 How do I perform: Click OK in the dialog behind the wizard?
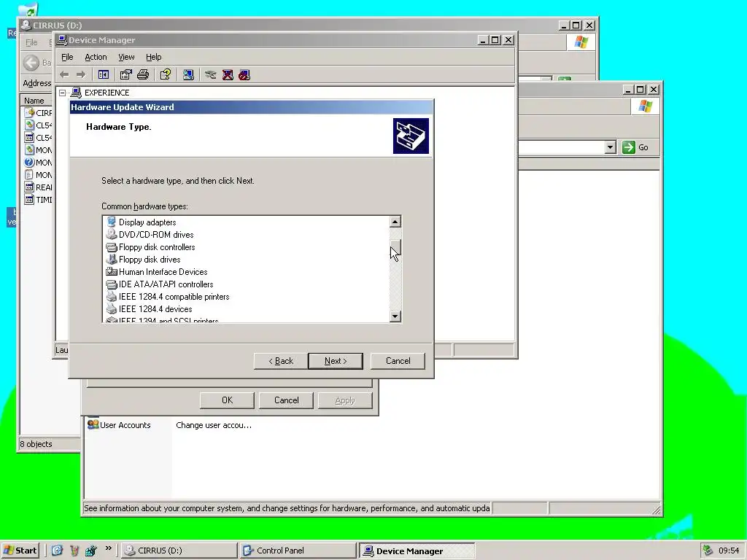click(x=228, y=400)
